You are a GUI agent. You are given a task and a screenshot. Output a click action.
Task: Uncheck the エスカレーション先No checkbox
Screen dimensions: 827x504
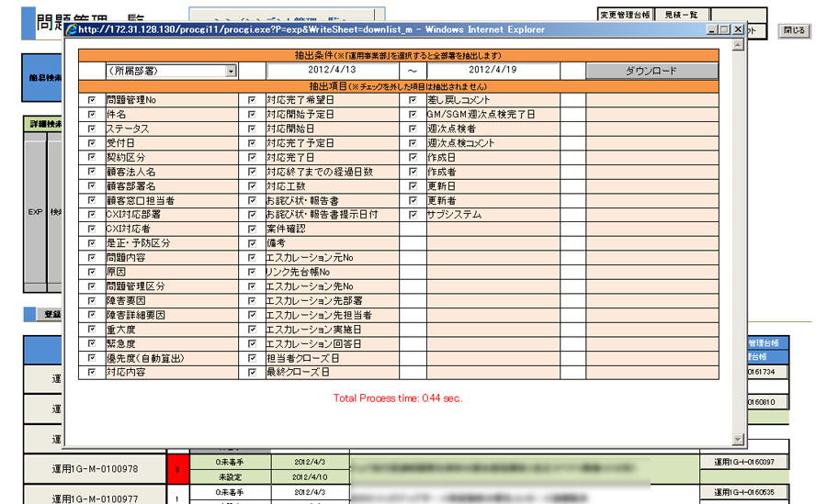(252, 286)
